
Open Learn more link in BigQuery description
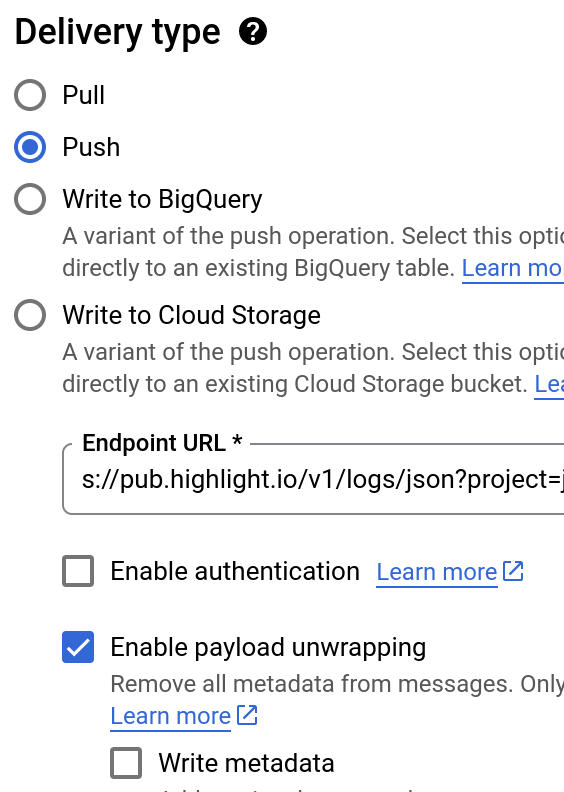513,268
